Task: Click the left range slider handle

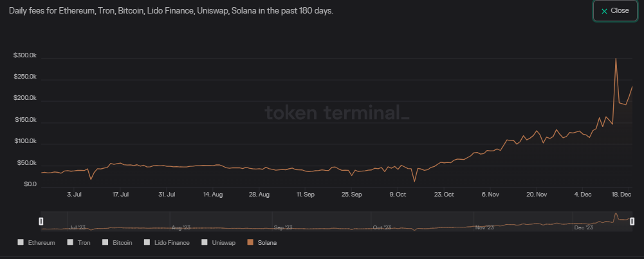Action: point(41,222)
